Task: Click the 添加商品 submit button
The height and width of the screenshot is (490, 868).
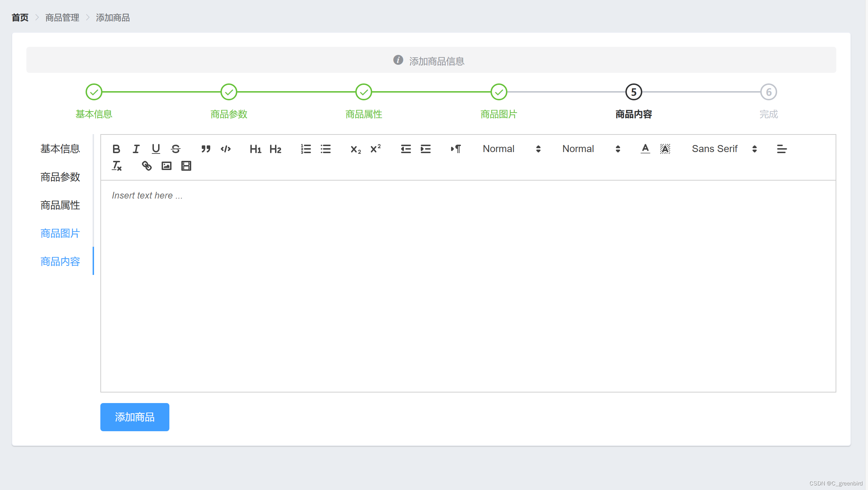Action: pos(135,417)
